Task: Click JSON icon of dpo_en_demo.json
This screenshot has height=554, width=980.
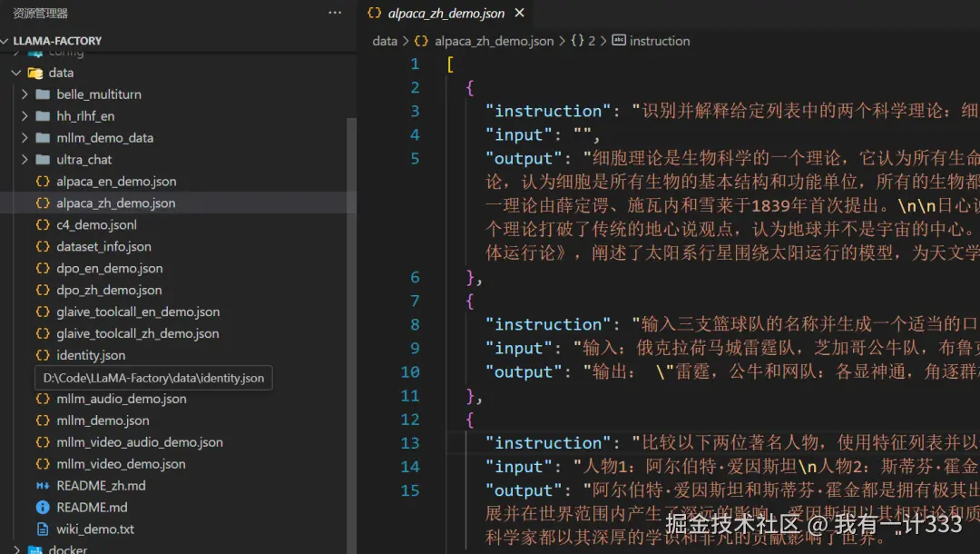Action: click(43, 268)
